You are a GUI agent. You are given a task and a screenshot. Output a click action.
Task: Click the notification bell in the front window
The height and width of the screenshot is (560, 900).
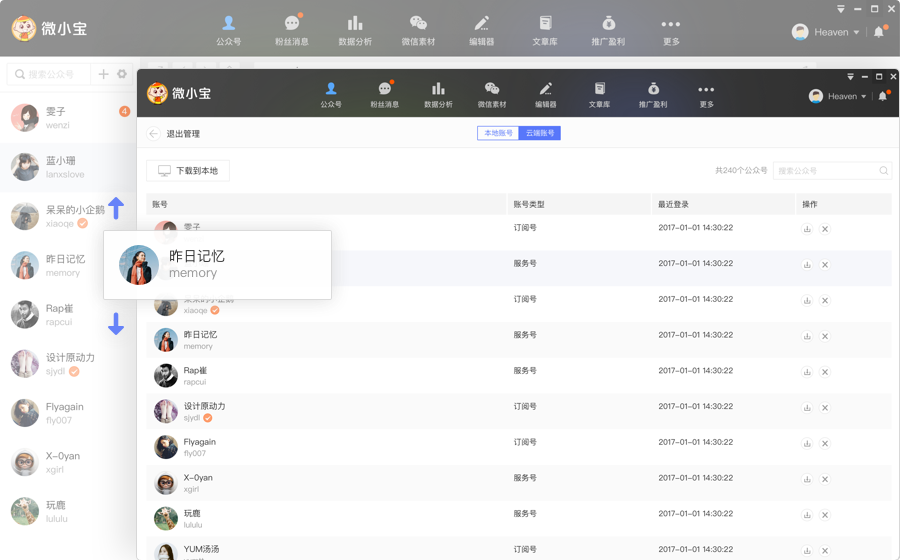tap(882, 96)
